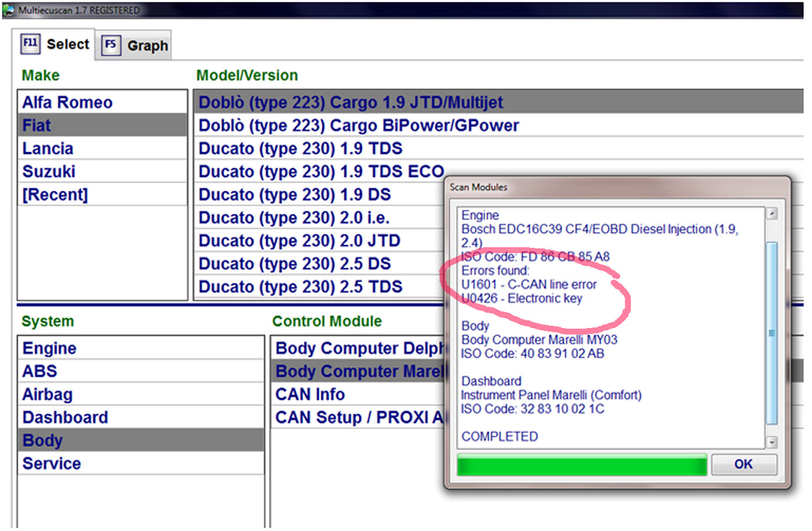812x531 pixels.
Task: Click the F11 key icon beside Select
Action: (30, 44)
